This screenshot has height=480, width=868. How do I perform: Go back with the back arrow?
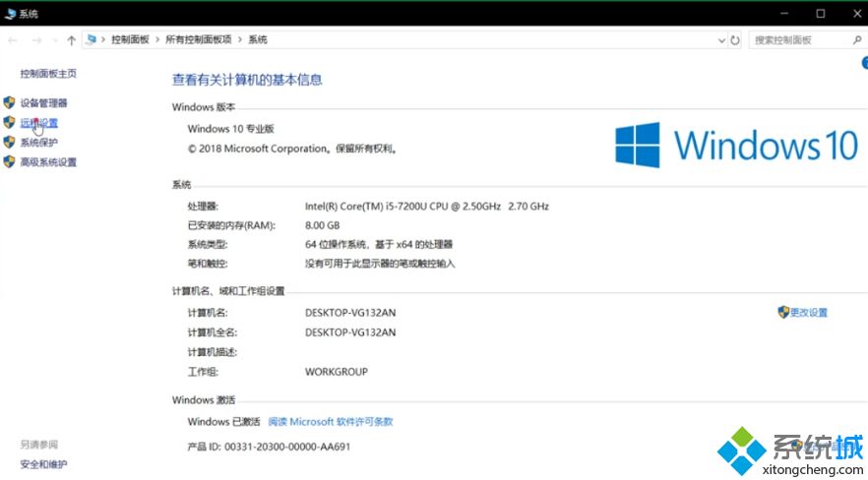[x=13, y=40]
